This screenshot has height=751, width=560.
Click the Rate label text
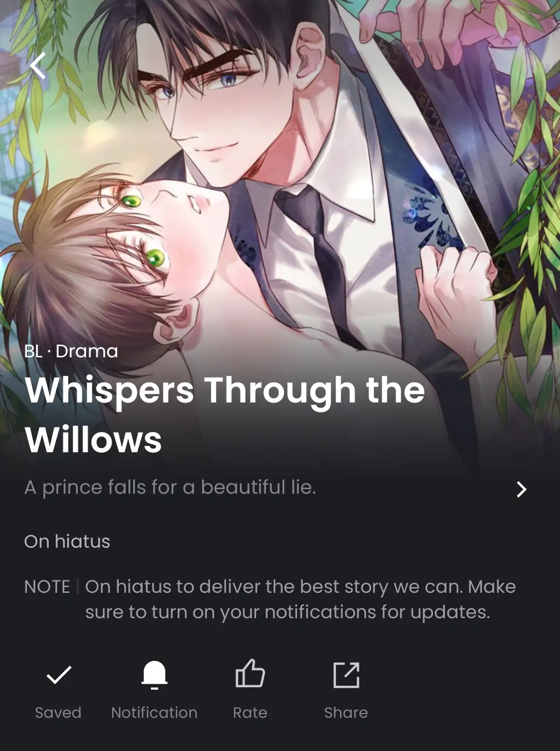250,713
